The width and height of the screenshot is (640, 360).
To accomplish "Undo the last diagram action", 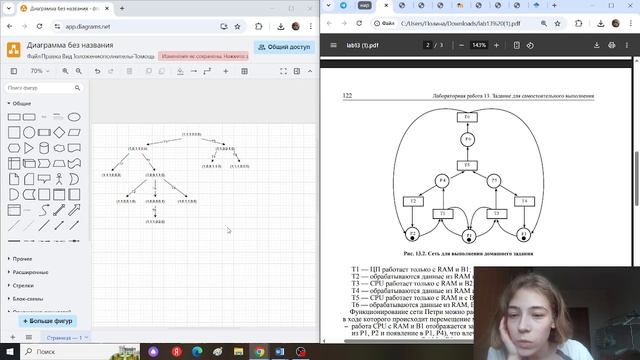I will [x=97, y=71].
